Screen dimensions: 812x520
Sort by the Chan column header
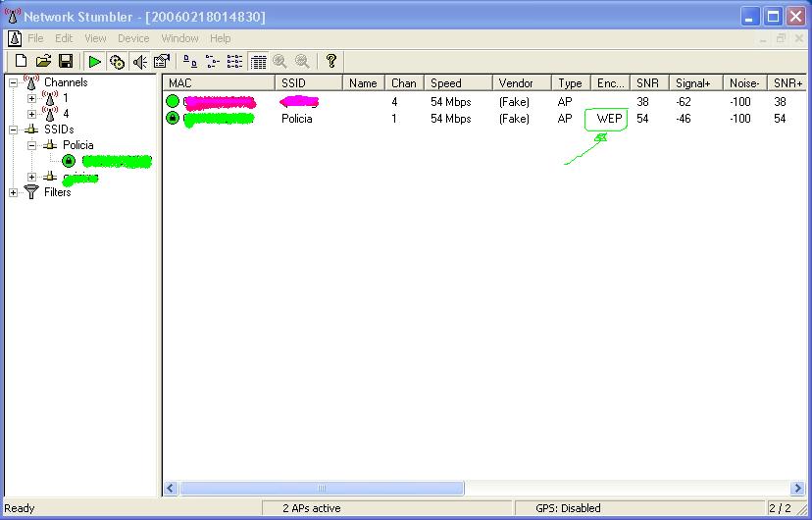coord(404,82)
